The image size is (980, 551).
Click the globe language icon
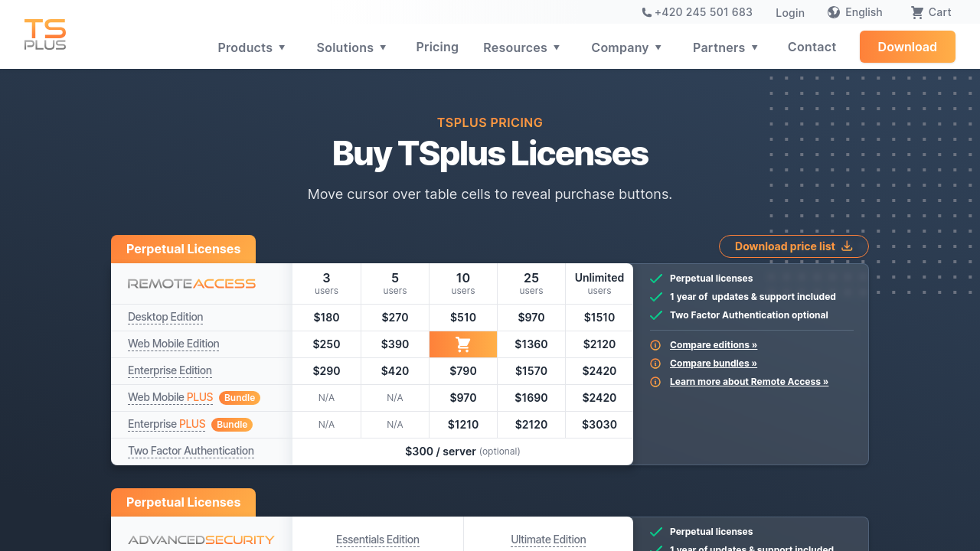(834, 12)
